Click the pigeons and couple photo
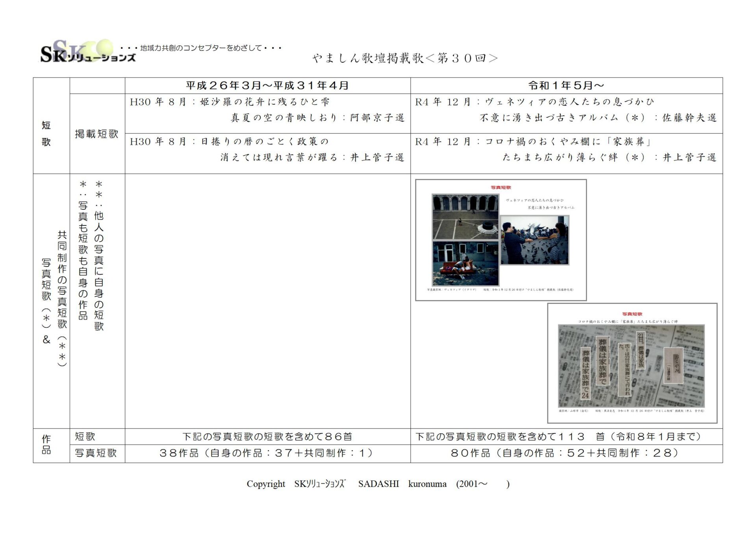The width and height of the screenshot is (756, 534). [x=534, y=240]
